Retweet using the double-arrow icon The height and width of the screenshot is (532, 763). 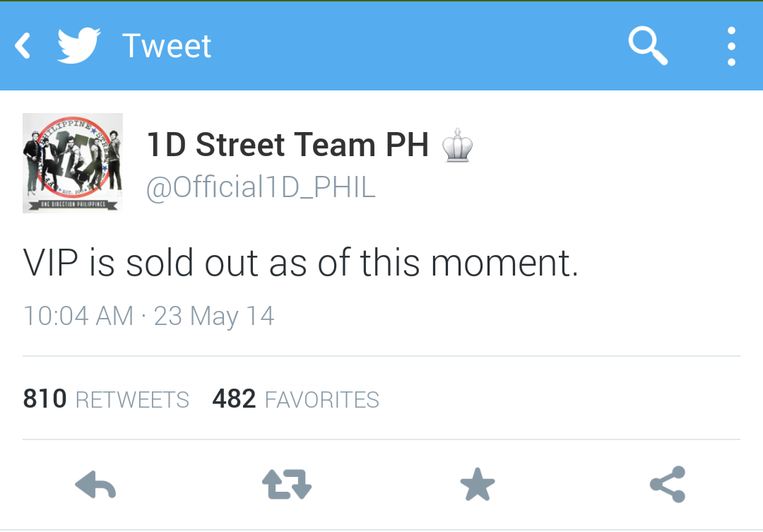point(287,484)
